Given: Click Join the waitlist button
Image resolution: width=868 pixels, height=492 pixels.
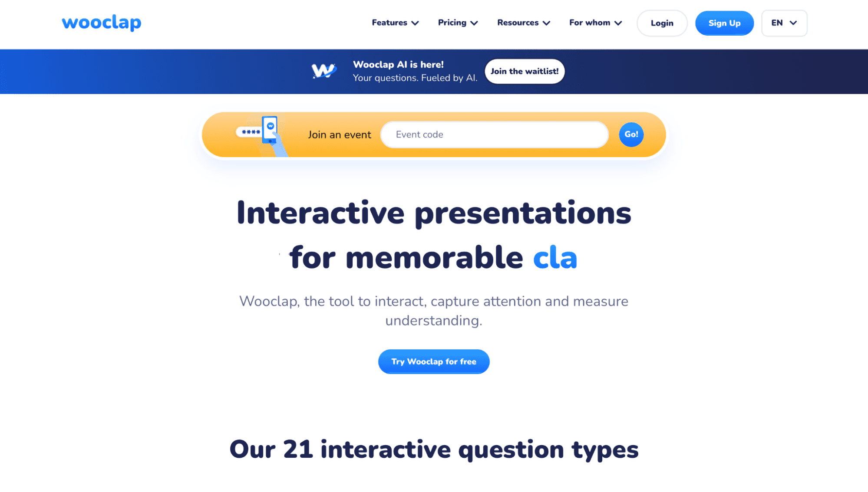Looking at the screenshot, I should (524, 71).
